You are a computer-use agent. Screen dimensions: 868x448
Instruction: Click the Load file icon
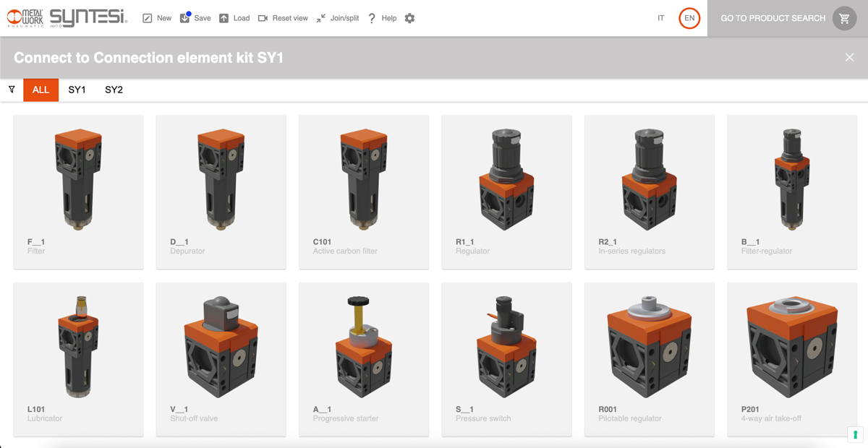224,18
